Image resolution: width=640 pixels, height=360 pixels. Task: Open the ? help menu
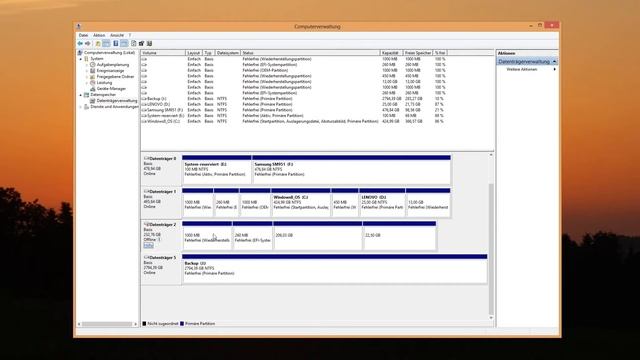click(130, 35)
